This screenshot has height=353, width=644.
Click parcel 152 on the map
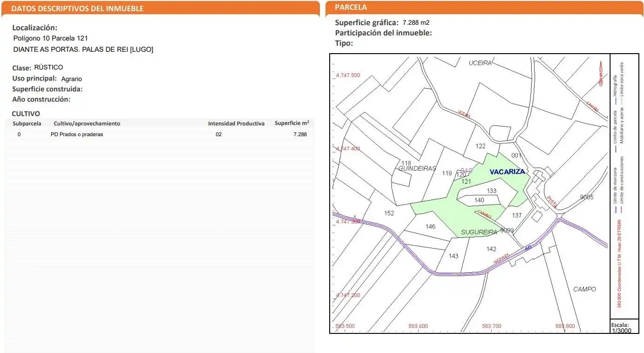coord(389,213)
